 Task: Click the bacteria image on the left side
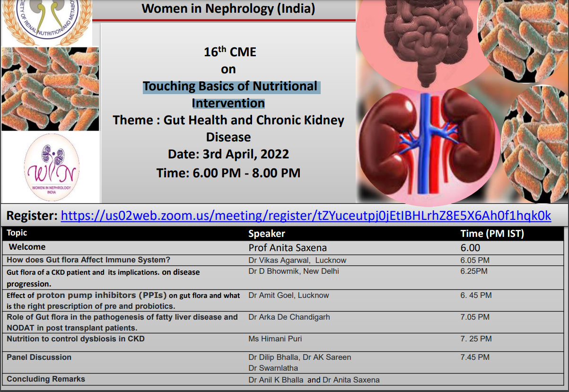click(x=50, y=88)
